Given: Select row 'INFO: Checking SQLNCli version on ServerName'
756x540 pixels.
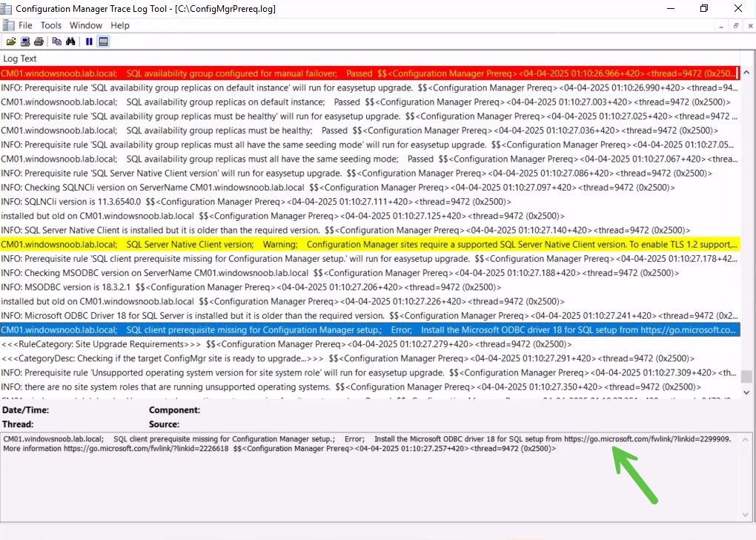Looking at the screenshot, I should click(370, 187).
